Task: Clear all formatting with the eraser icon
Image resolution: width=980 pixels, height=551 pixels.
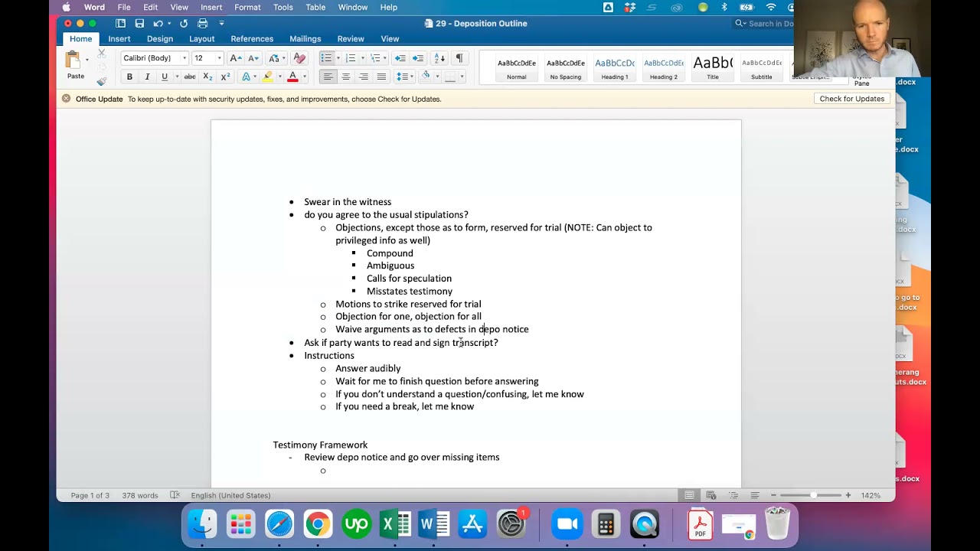Action: (299, 58)
